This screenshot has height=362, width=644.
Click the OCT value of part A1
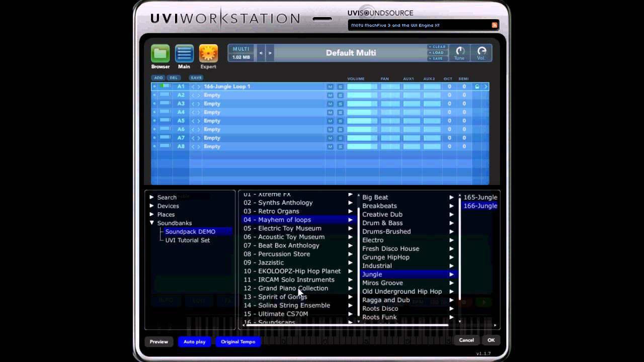(449, 86)
